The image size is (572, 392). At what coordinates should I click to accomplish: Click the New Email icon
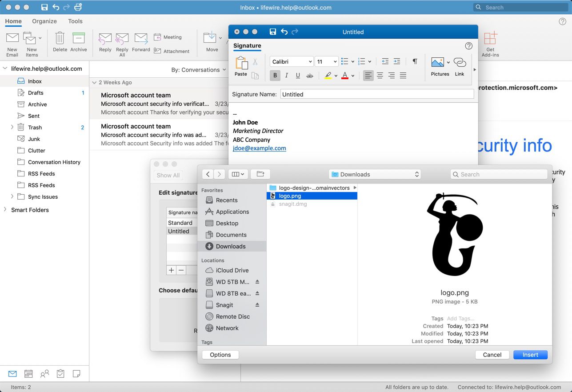pos(12,38)
